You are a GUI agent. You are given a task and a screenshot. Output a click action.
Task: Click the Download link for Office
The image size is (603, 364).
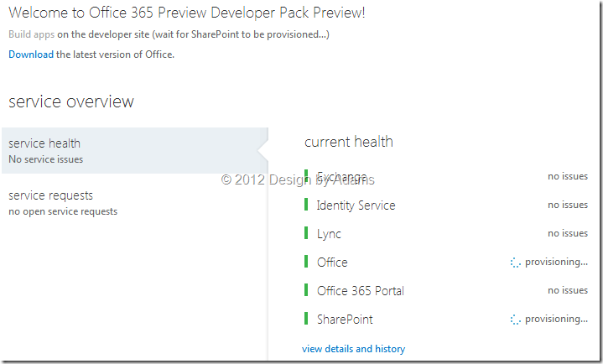click(31, 55)
